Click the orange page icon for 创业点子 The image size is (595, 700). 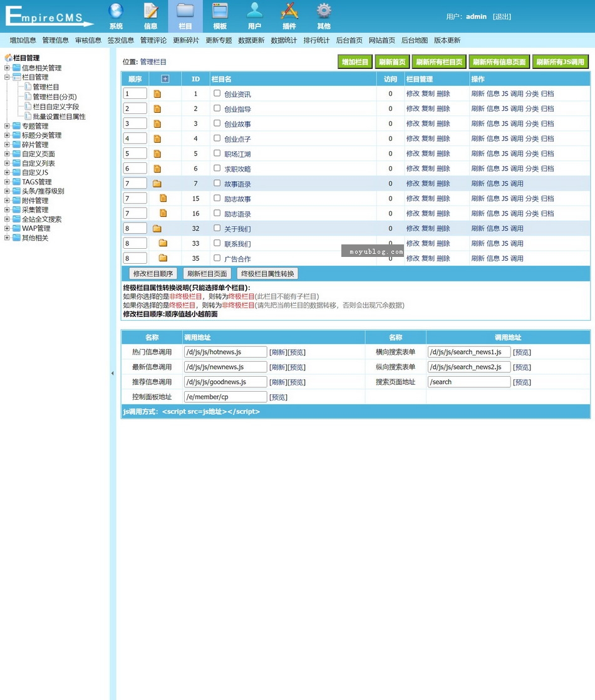click(157, 139)
